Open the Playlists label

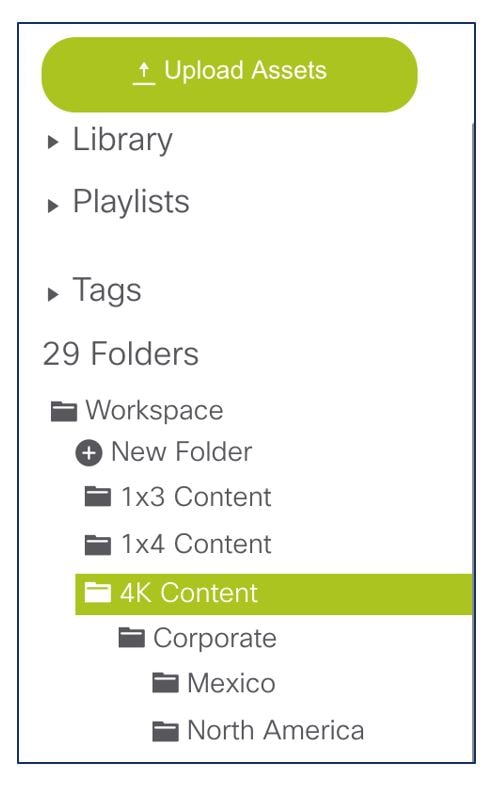click(x=131, y=202)
